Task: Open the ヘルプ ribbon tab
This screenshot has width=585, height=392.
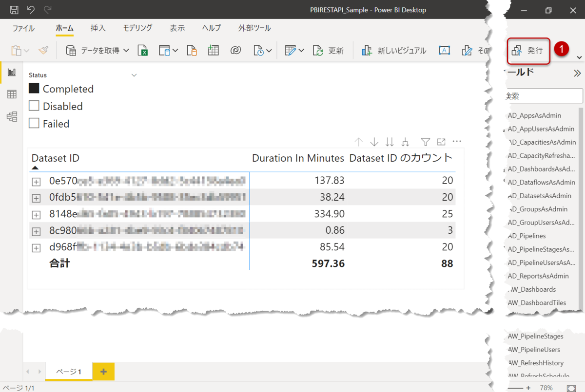Action: (212, 28)
